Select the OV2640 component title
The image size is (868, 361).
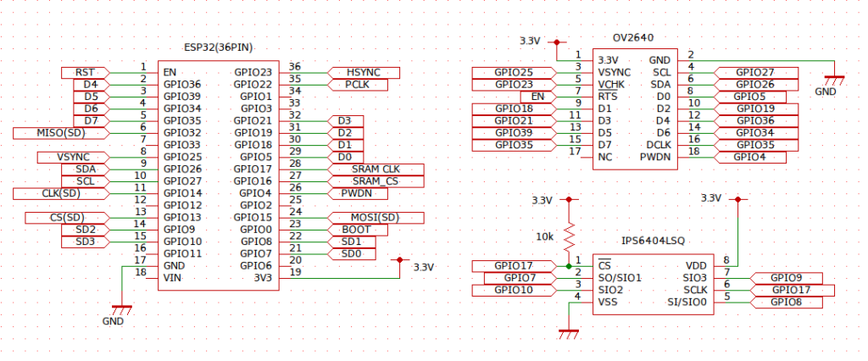click(633, 37)
